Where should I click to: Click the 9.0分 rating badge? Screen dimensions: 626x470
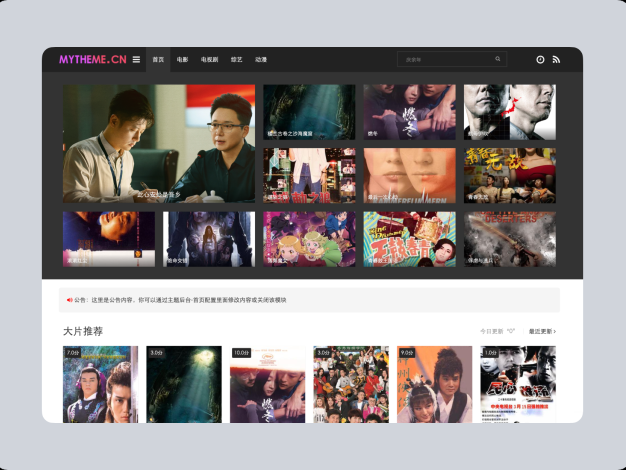[407, 353]
